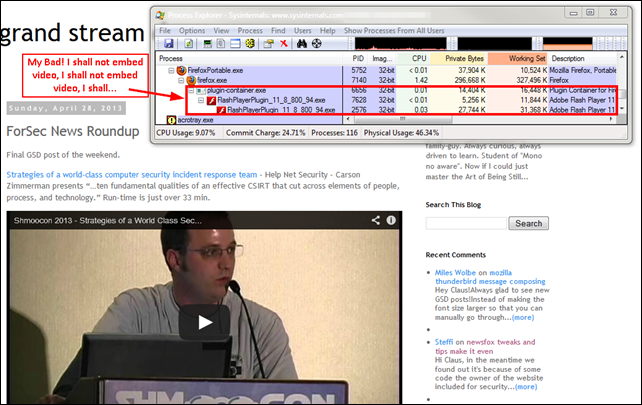
Task: Click Show Processes From All Users
Action: coord(394,31)
